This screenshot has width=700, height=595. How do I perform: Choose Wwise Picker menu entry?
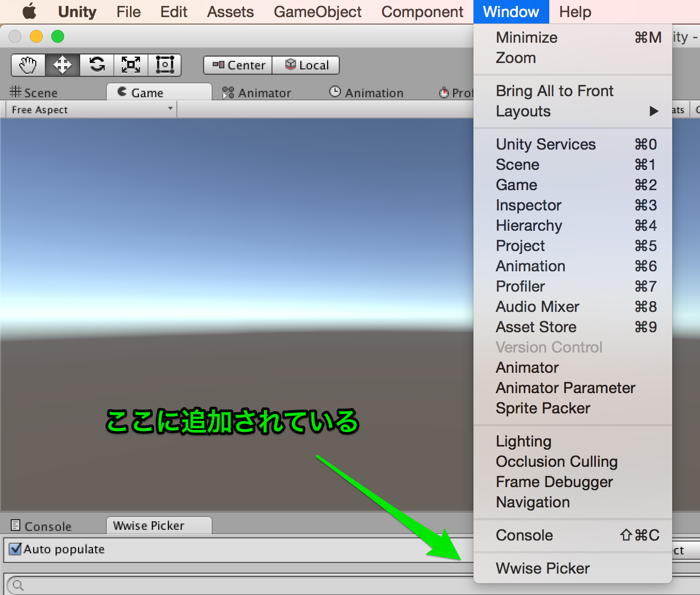pos(573,568)
